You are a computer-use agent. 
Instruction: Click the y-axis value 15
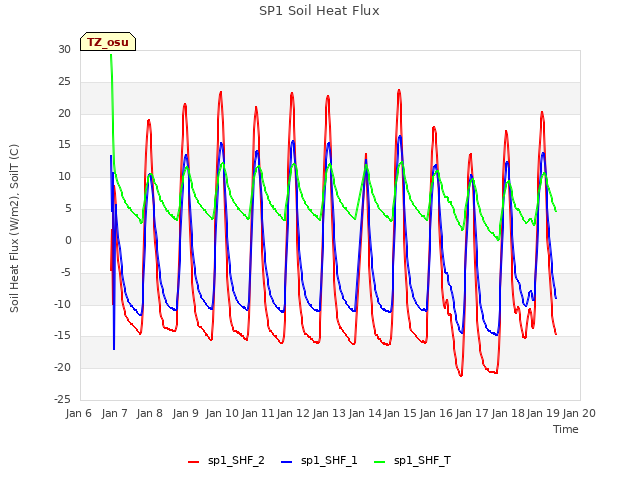tap(64, 145)
